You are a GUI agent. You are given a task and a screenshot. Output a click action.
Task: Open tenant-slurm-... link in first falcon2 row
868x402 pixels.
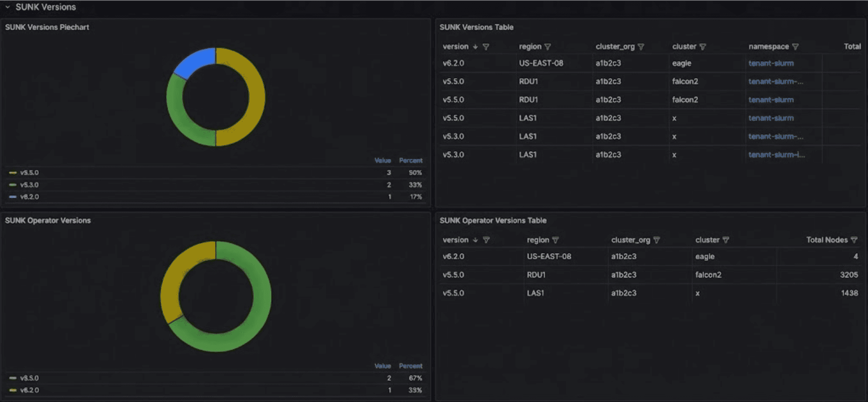click(x=776, y=81)
